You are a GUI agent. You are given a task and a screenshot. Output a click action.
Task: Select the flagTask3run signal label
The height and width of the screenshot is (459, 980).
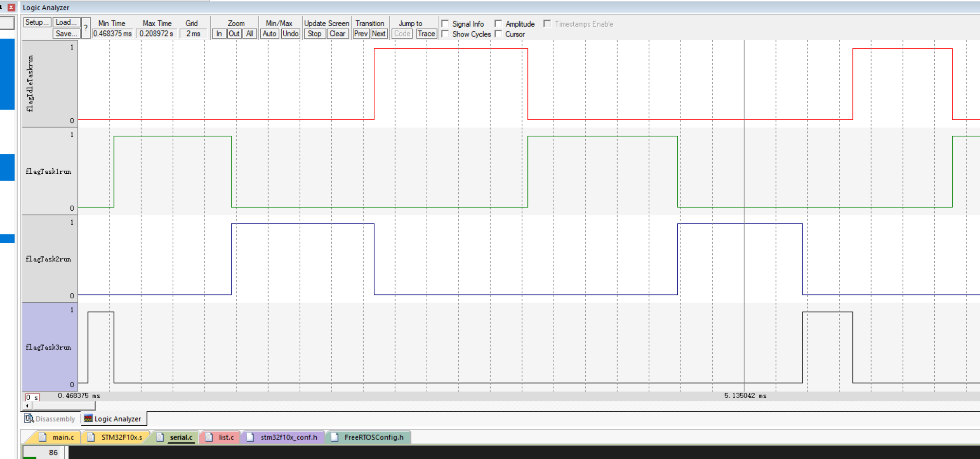[x=49, y=347]
